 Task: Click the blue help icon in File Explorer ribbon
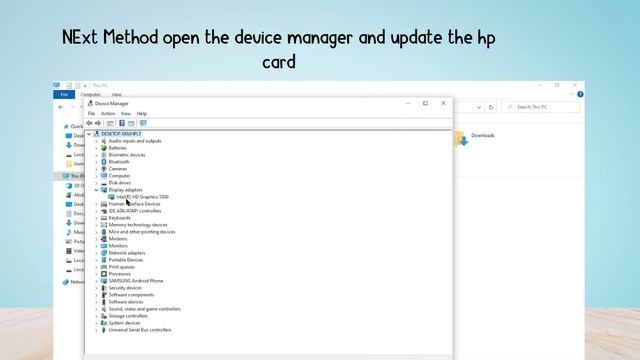[x=580, y=94]
